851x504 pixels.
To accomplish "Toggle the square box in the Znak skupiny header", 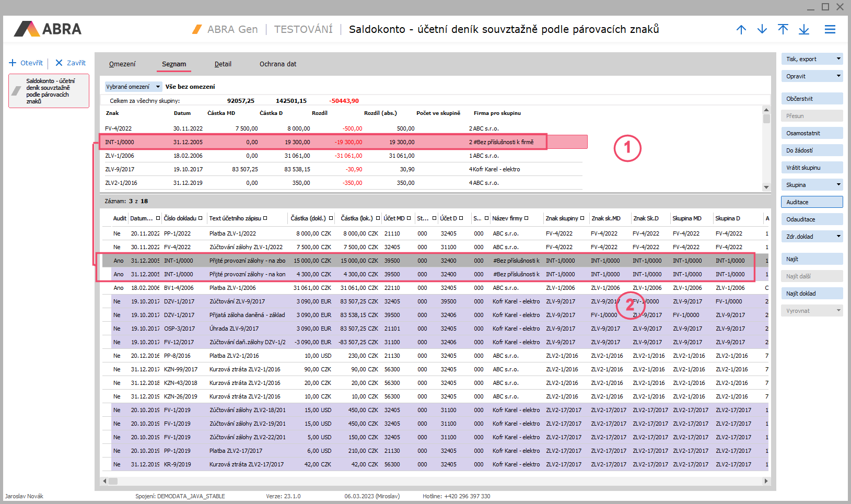I will tap(582, 218).
